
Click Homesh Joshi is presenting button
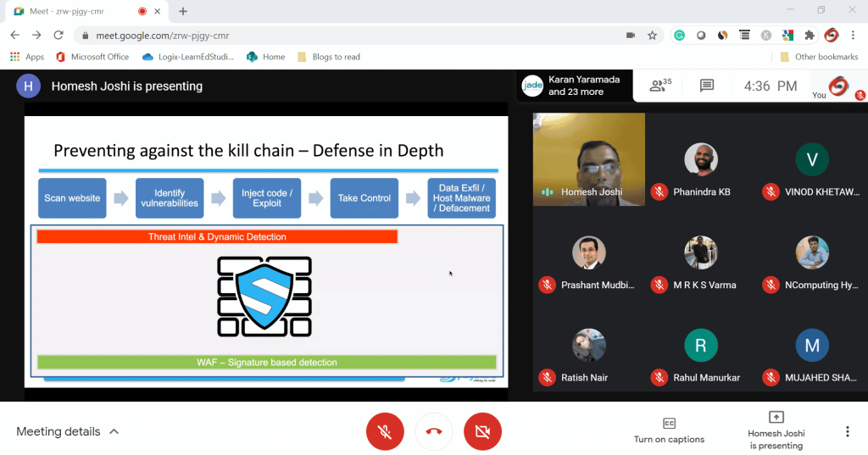pos(776,430)
